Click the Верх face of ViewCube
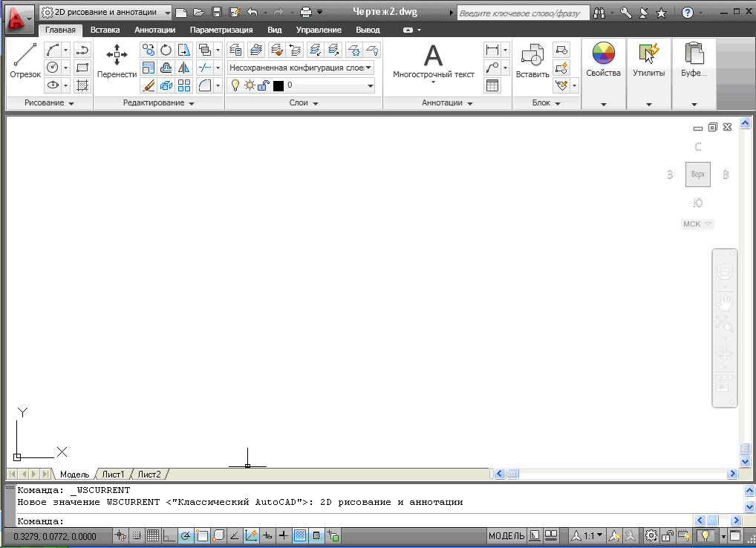Screen dimensions: 756x548 pos(697,174)
